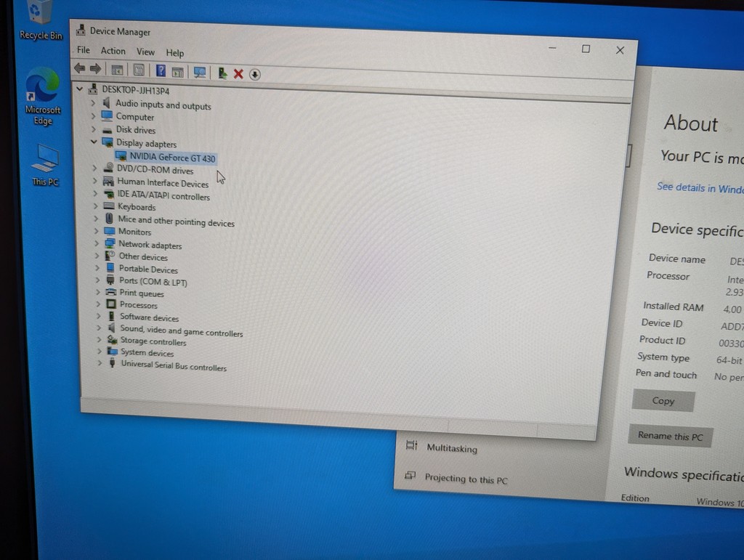Click the Scan for hardware changes monitor icon

[x=200, y=72]
